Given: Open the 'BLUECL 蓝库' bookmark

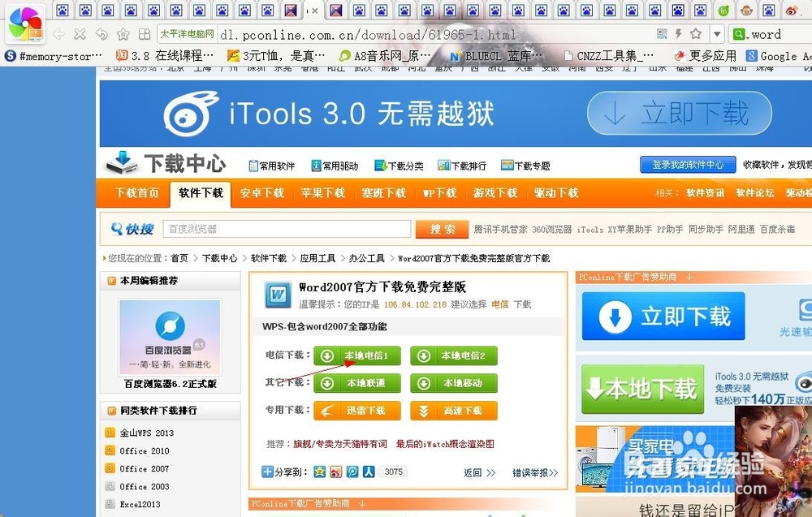Looking at the screenshot, I should point(496,55).
